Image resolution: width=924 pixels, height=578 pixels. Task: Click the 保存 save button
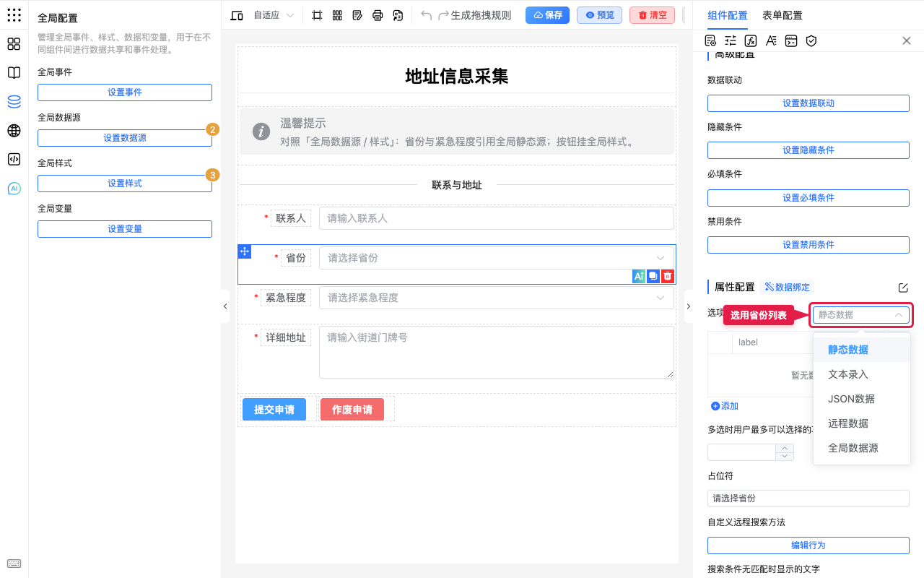(547, 15)
